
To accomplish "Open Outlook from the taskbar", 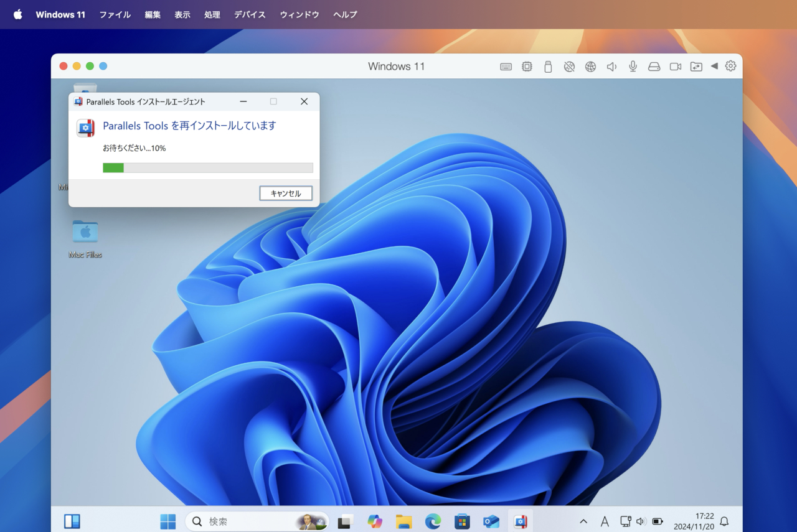I will pyautogui.click(x=491, y=521).
